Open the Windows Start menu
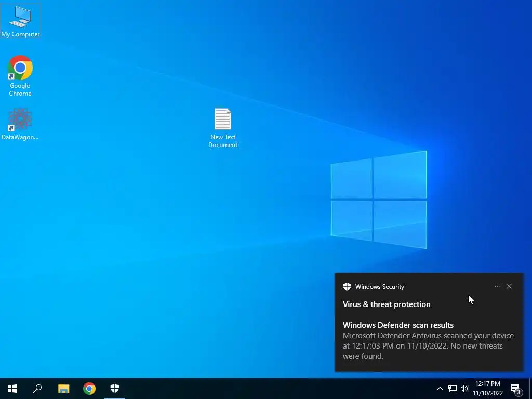 (12, 389)
